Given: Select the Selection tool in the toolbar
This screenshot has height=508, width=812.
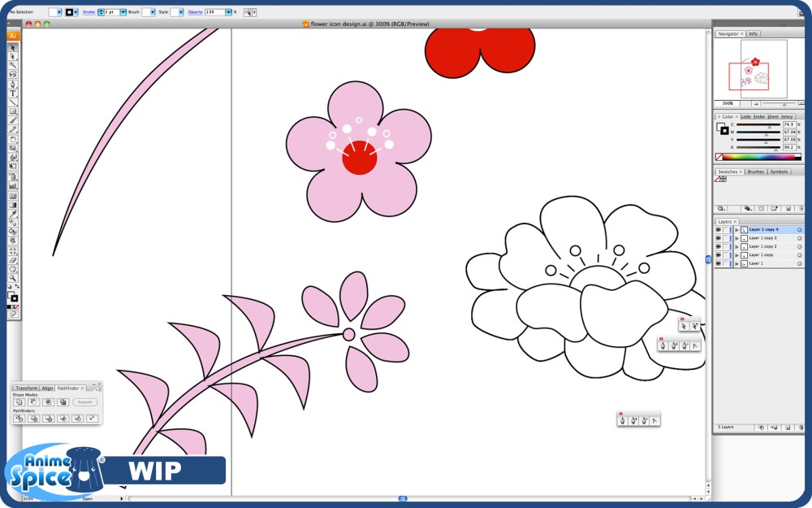Looking at the screenshot, I should (14, 49).
